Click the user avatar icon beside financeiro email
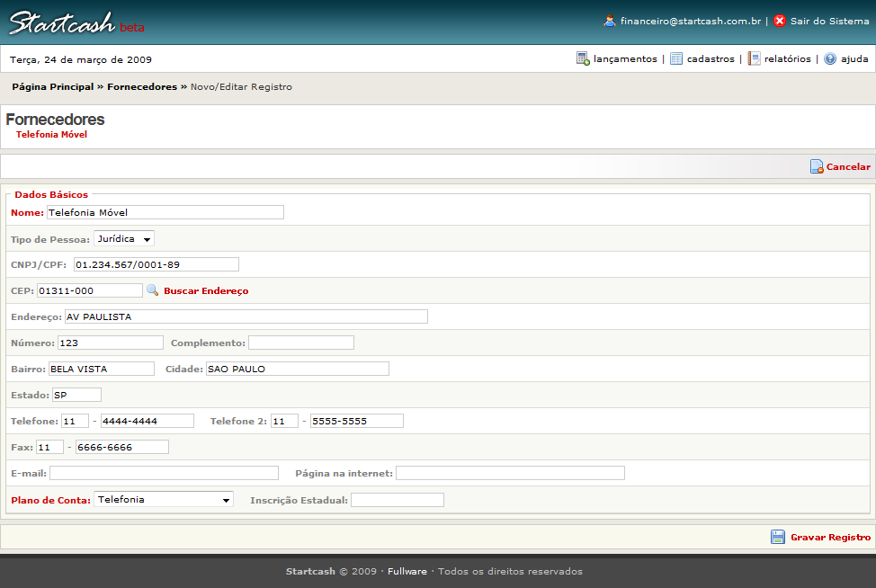 [x=610, y=21]
